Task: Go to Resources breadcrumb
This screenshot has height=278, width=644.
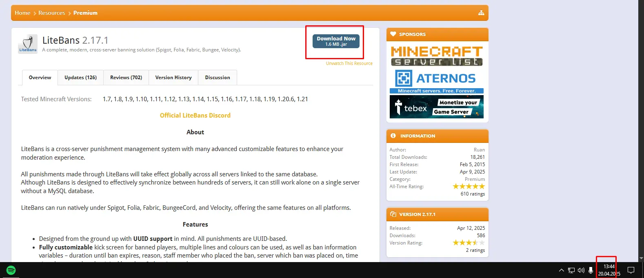Action: tap(52, 13)
